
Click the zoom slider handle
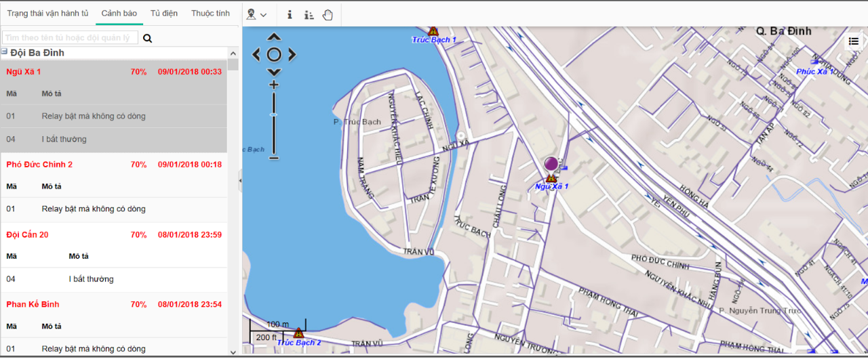[x=274, y=115]
